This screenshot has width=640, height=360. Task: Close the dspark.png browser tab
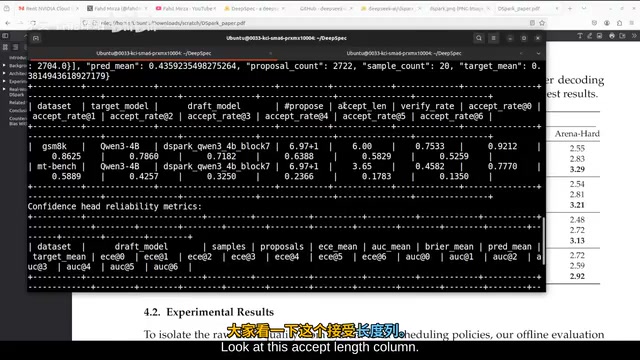click(x=489, y=8)
